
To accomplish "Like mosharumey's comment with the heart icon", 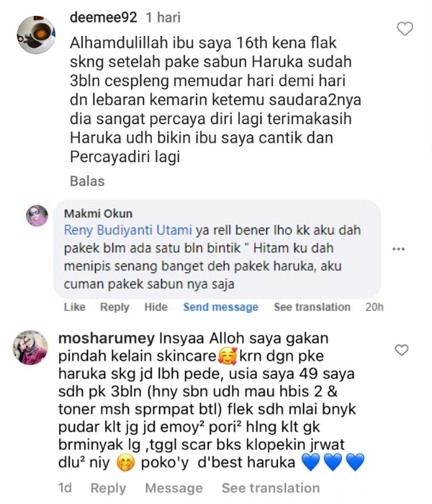I will (402, 350).
